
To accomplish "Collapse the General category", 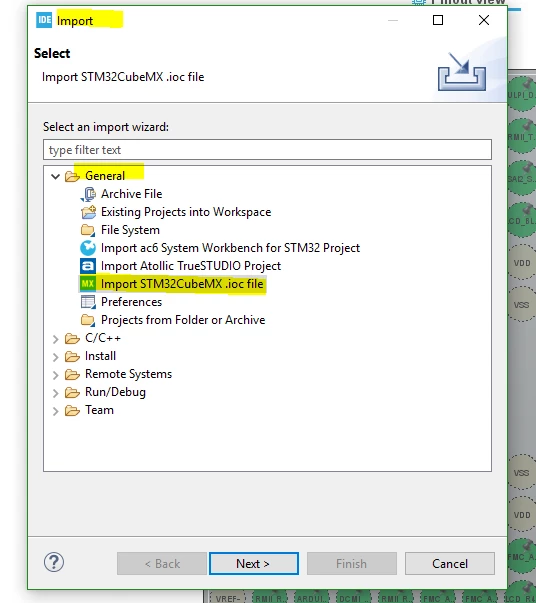I will click(x=56, y=177).
